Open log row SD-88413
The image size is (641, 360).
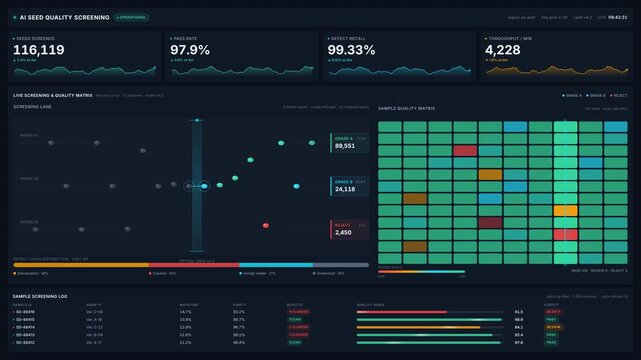pos(320,335)
